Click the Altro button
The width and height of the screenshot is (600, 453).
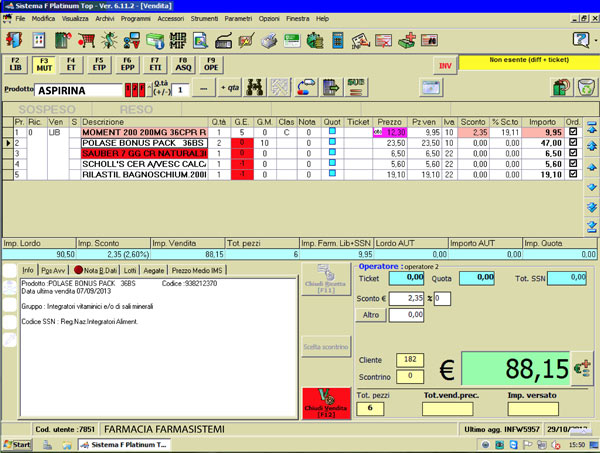pyautogui.click(x=371, y=315)
